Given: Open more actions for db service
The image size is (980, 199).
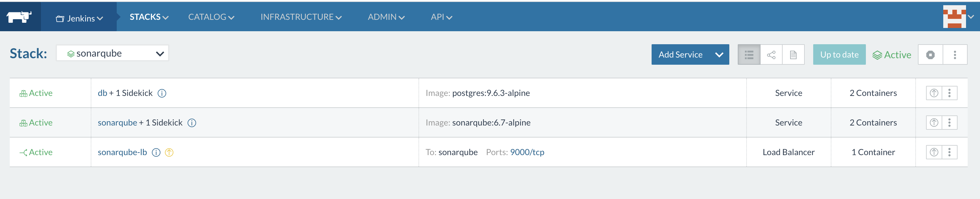Looking at the screenshot, I should pos(949,93).
